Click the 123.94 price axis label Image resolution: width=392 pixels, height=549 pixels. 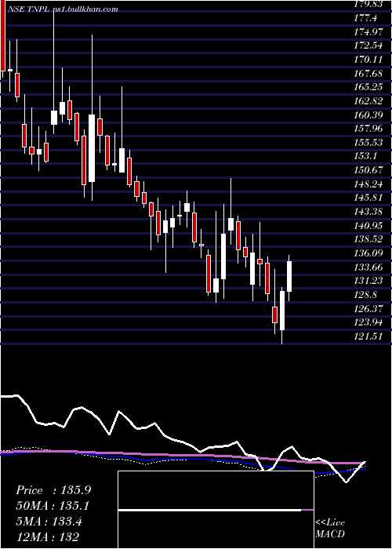[x=368, y=322]
